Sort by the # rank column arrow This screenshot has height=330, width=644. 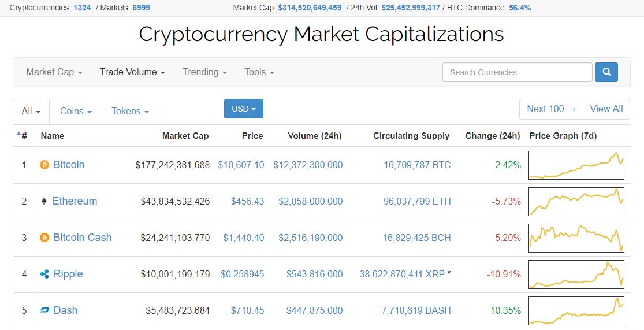coord(18,133)
